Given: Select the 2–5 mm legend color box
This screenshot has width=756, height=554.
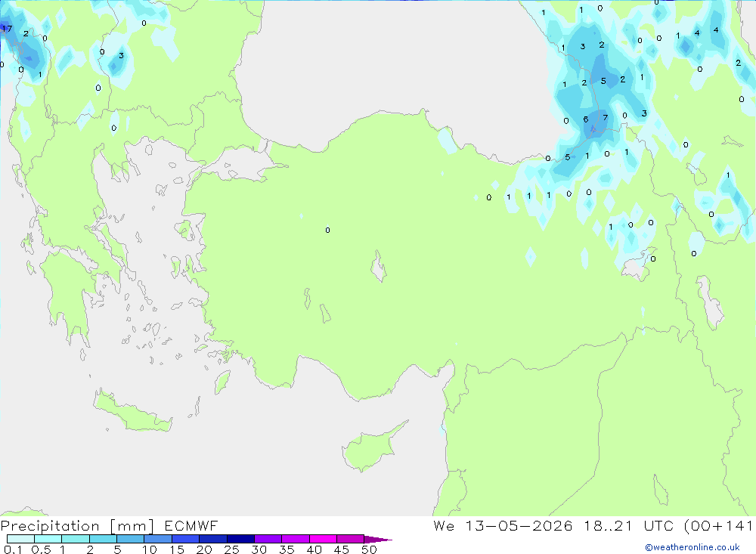Looking at the screenshot, I should click(x=103, y=539).
